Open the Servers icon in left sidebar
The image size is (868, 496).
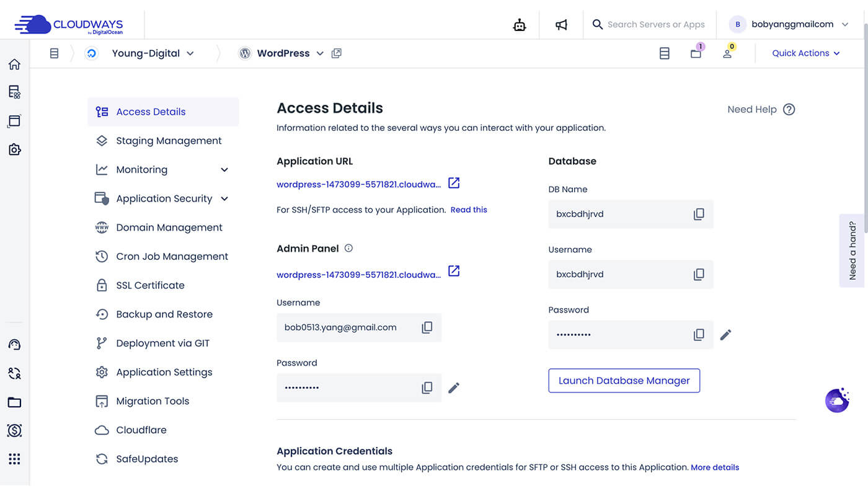[14, 92]
